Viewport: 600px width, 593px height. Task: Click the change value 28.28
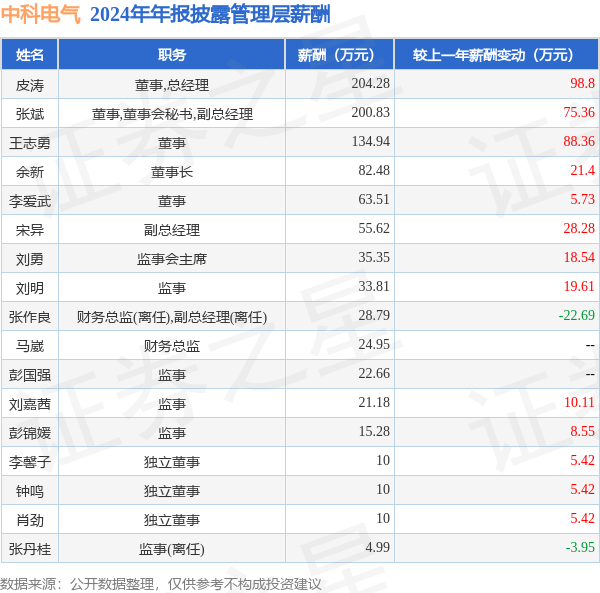coord(579,228)
